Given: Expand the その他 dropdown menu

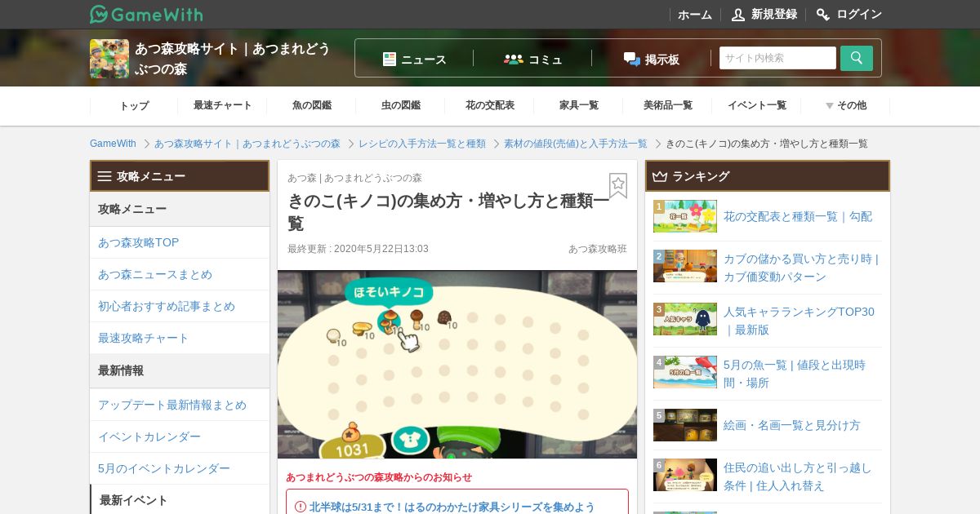Looking at the screenshot, I should 846,105.
